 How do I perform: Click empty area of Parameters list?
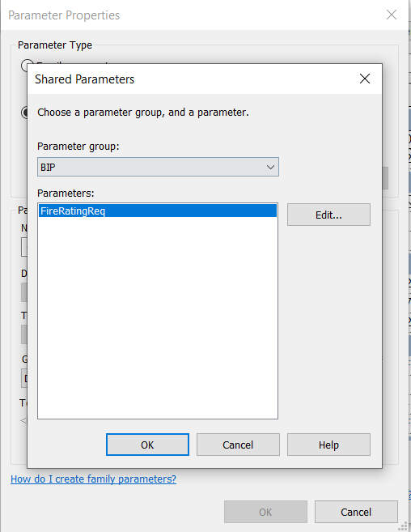(158, 316)
